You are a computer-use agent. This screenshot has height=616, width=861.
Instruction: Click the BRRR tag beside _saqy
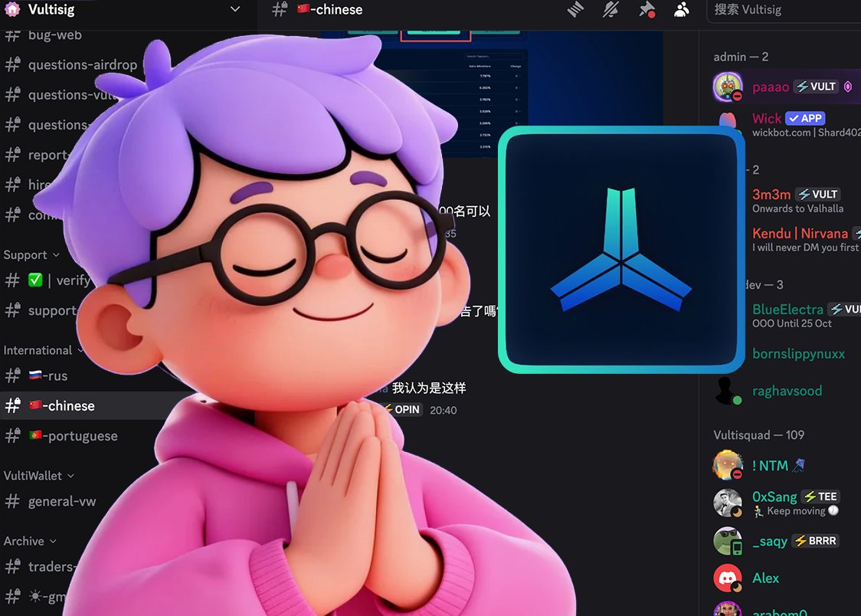coord(816,541)
